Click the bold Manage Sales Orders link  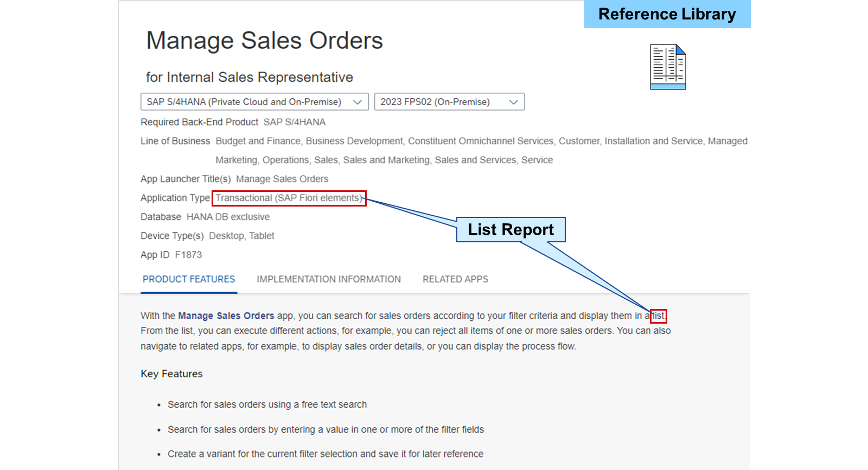(x=226, y=316)
